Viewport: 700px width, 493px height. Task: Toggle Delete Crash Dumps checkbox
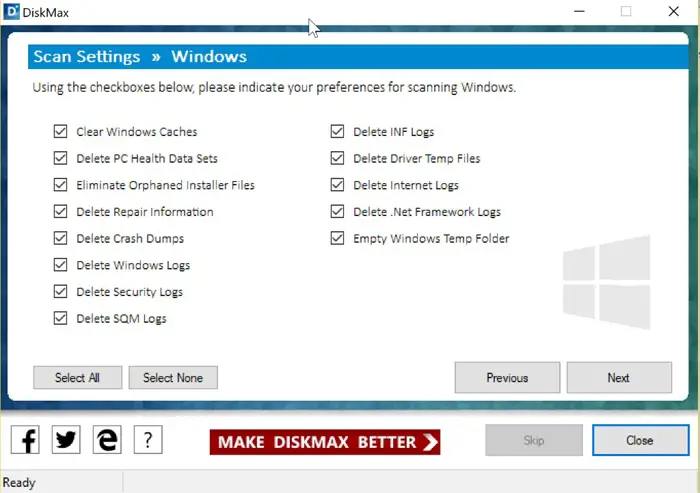click(x=60, y=238)
